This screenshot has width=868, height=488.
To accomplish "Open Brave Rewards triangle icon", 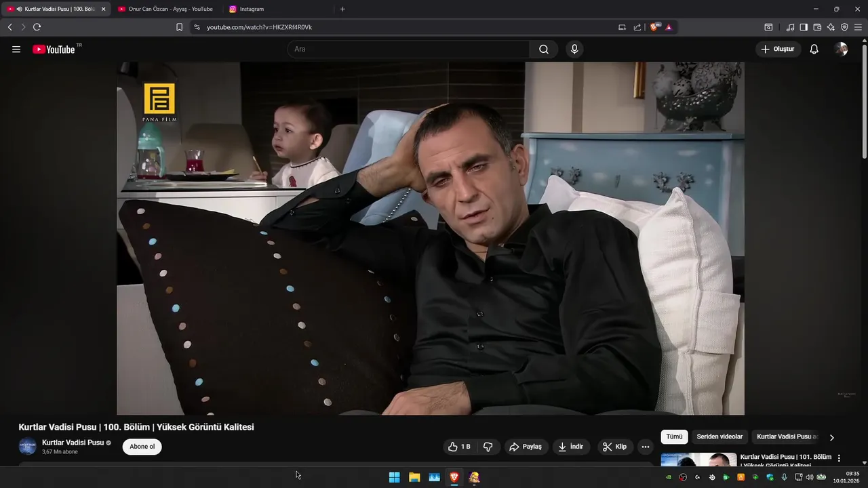I will (669, 27).
